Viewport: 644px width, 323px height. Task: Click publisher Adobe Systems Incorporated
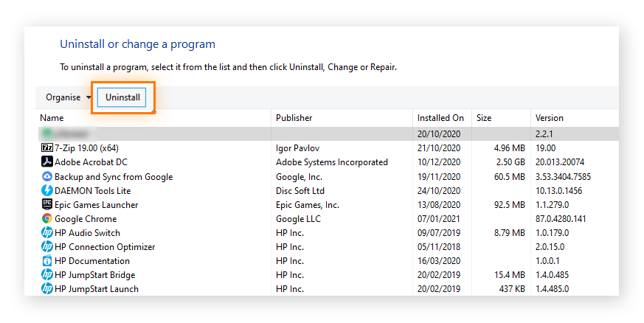(x=332, y=162)
